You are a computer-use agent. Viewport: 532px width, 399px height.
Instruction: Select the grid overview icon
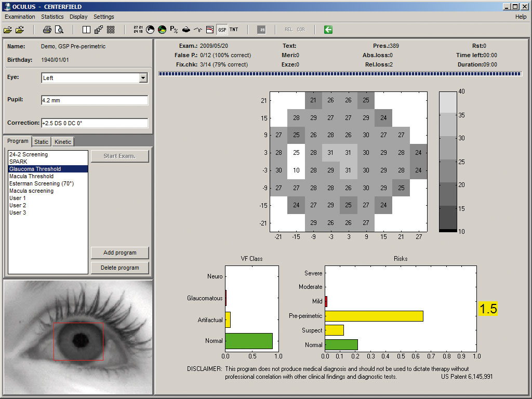(111, 30)
